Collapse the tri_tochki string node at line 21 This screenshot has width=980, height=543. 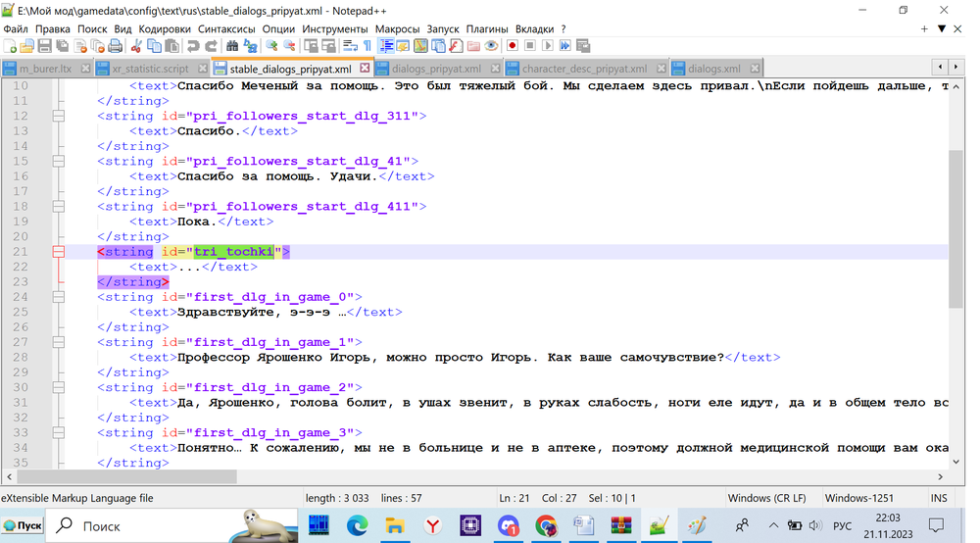tap(58, 252)
